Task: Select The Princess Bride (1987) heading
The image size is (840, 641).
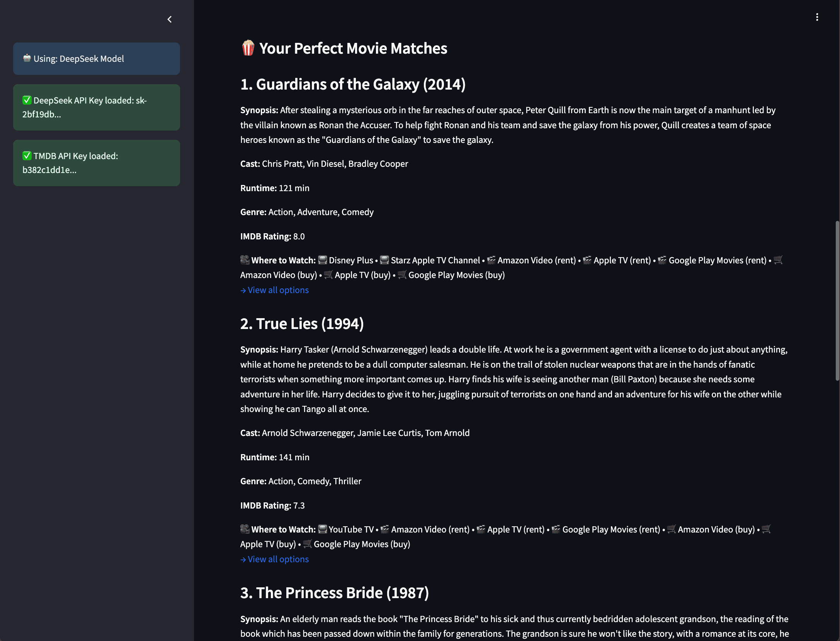Action: [x=334, y=593]
